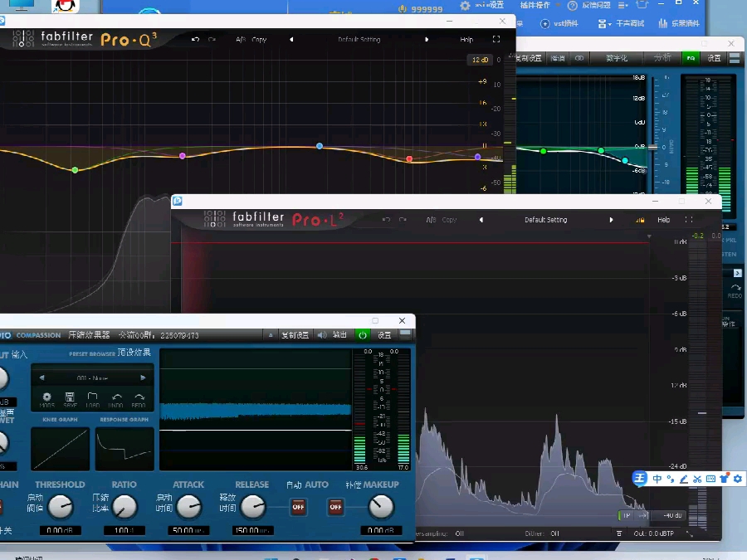Save preset in compressor preset browser
Viewport: 747px width, 560px height.
pos(70,399)
